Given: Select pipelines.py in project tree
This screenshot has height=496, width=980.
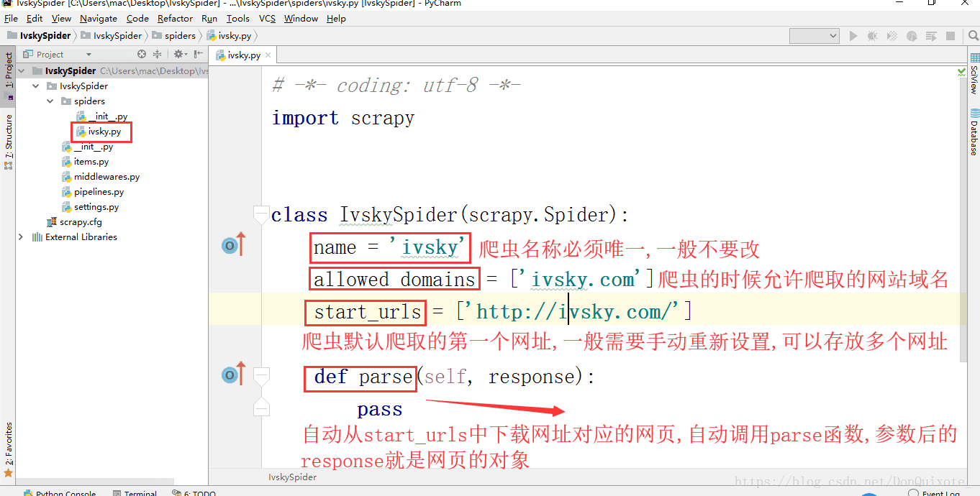Looking at the screenshot, I should click(x=93, y=192).
